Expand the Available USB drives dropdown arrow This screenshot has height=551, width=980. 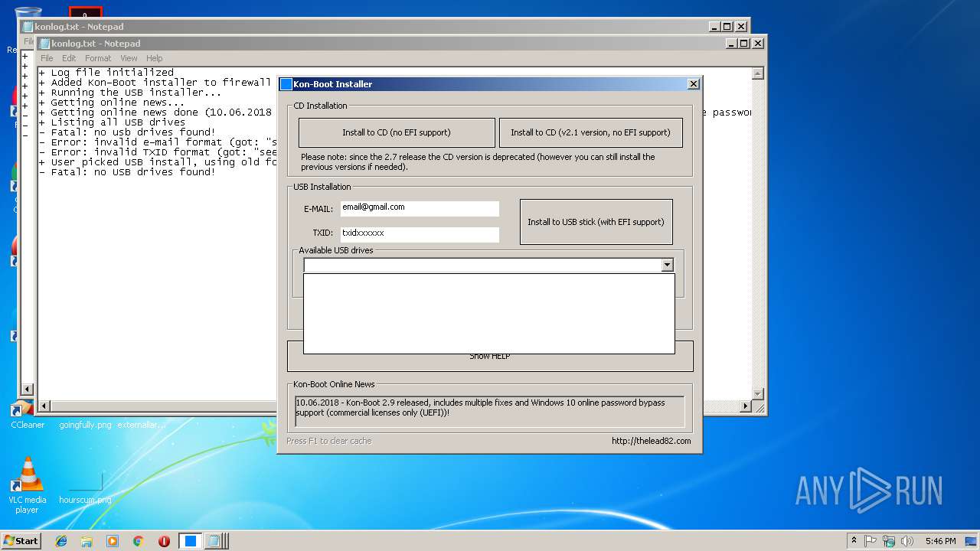pos(667,265)
